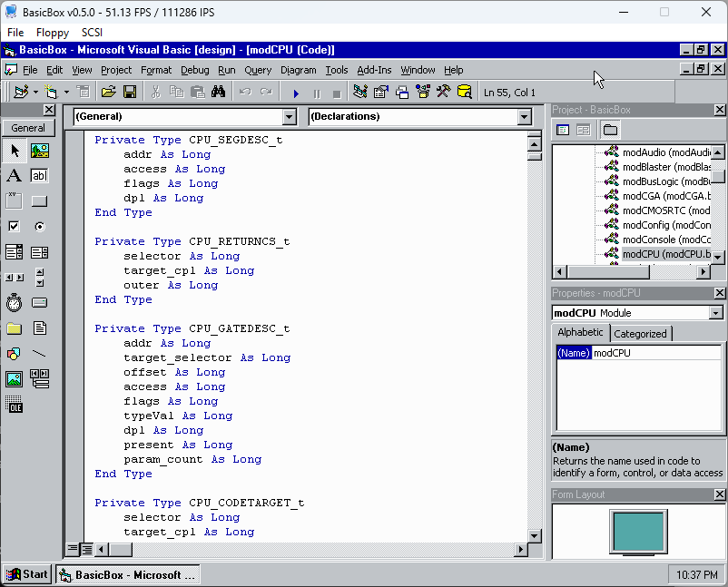Expand the (General) object dropdown

point(289,117)
